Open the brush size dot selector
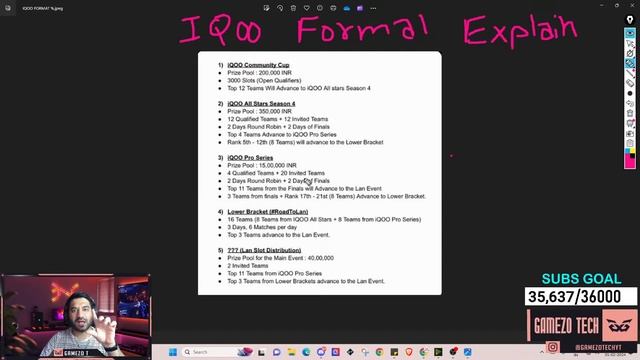The height and width of the screenshot is (360, 640). [x=630, y=93]
